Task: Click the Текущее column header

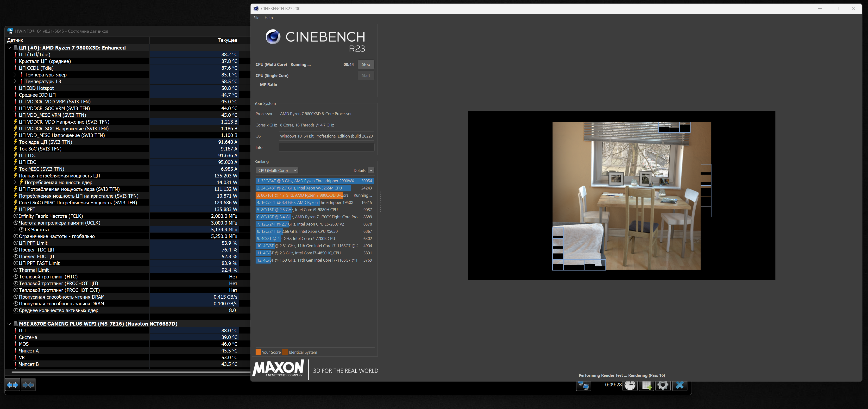Action: 194,40
